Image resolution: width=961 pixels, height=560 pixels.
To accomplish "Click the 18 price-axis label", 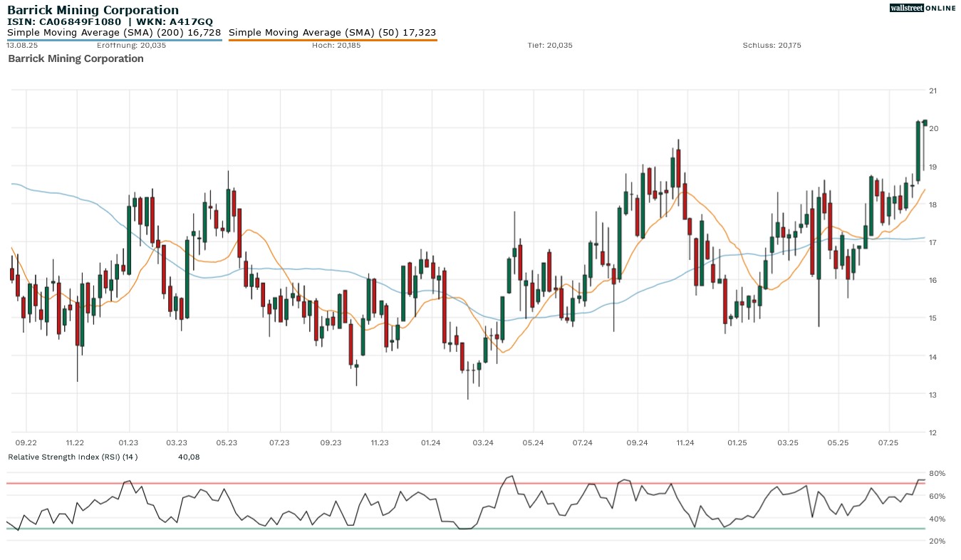I will click(933, 204).
